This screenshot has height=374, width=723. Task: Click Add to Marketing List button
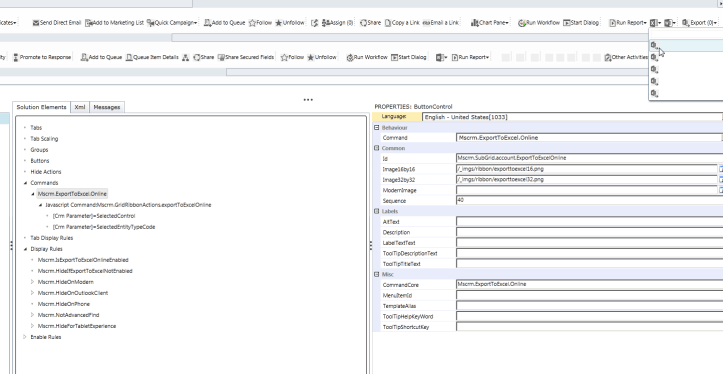click(x=115, y=23)
